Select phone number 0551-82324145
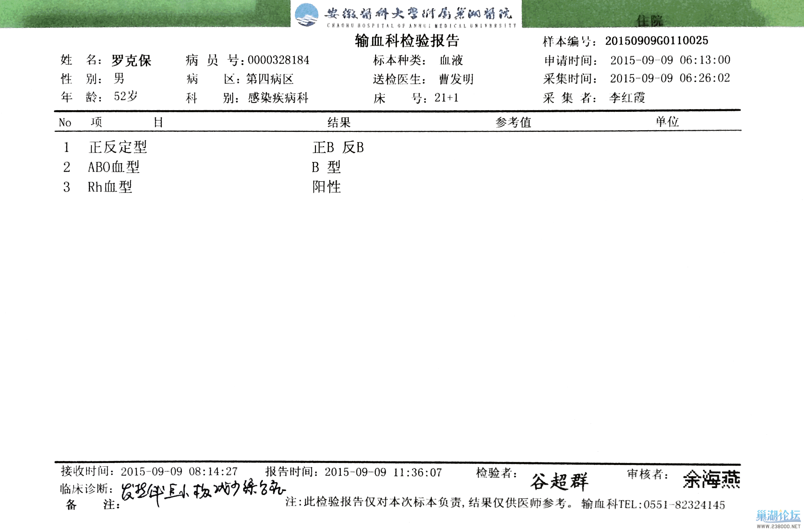804x532 pixels. [x=684, y=505]
